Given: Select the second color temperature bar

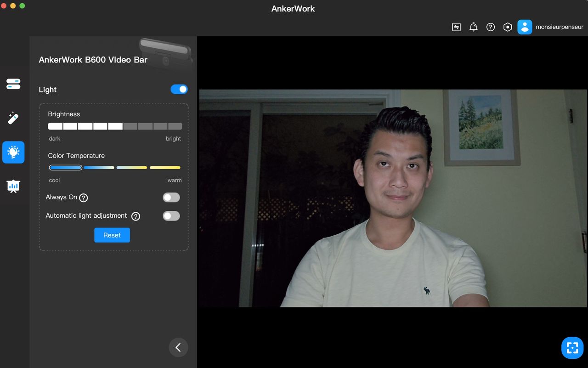Looking at the screenshot, I should pyautogui.click(x=99, y=168).
